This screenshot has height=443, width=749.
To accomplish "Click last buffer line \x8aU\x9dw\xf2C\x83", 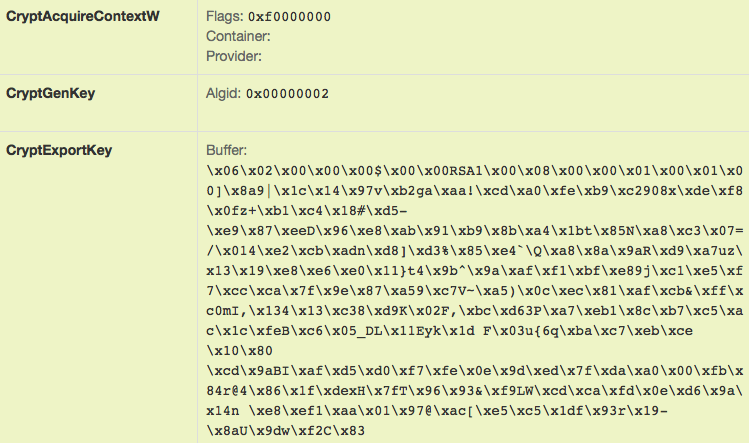I will (286, 431).
